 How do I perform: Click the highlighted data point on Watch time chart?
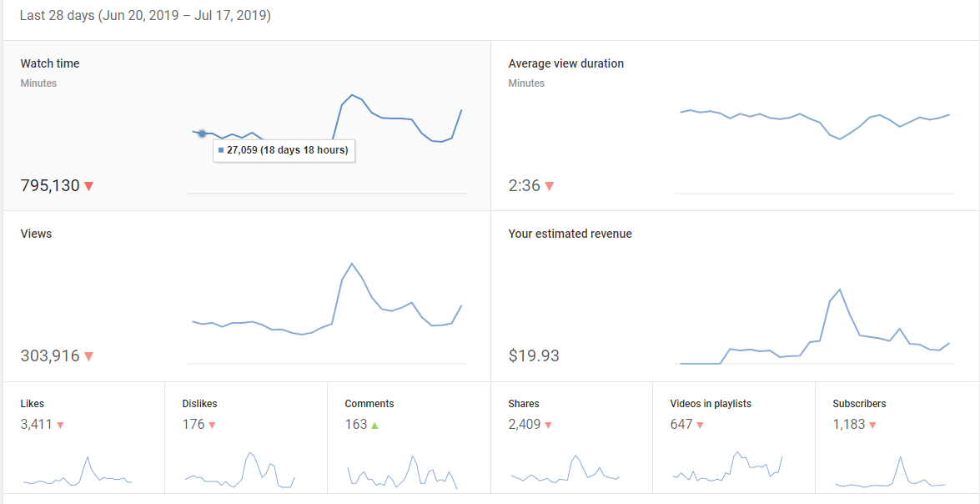click(202, 134)
